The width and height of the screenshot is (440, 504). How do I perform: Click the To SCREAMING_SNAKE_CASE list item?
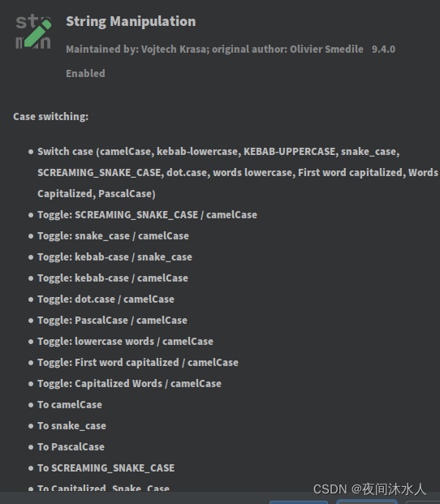106,468
